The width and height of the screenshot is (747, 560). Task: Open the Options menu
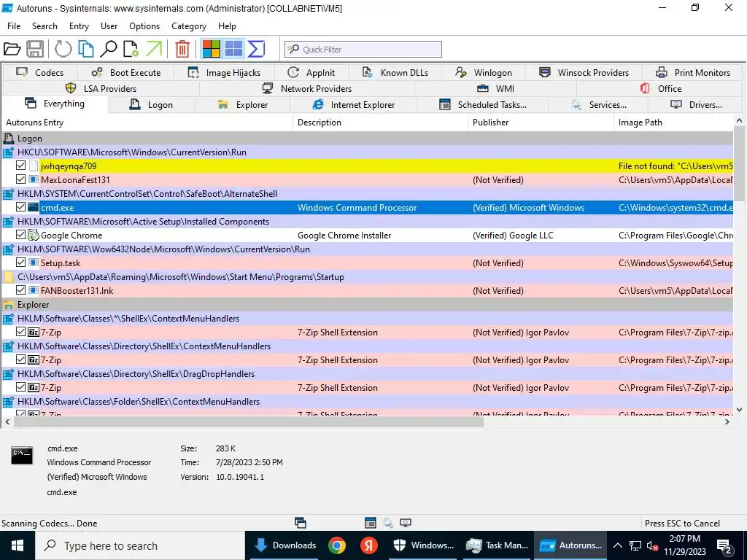144,26
